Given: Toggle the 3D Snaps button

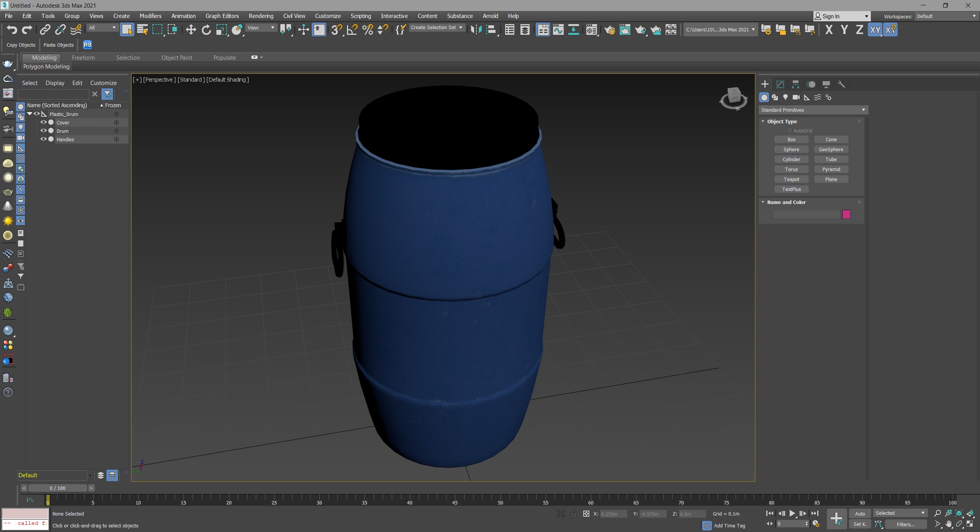Looking at the screenshot, I should 337,30.
